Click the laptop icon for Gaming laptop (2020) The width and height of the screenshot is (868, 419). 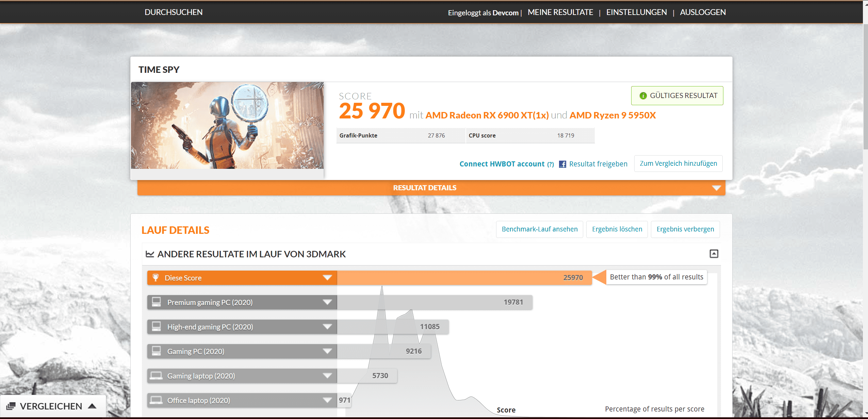pyautogui.click(x=156, y=376)
